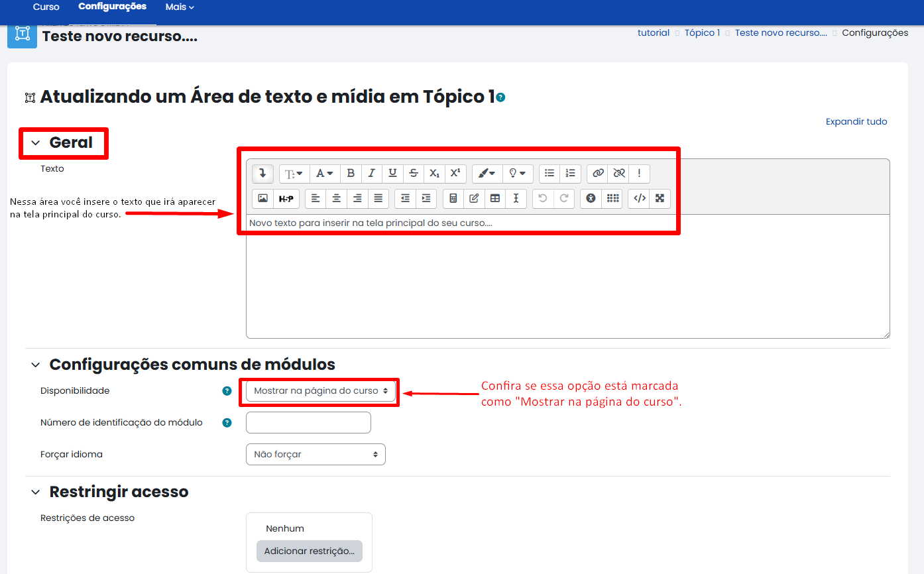Viewport: 924px width, 574px height.
Task: Collapse the extra toolbar row
Action: point(262,173)
